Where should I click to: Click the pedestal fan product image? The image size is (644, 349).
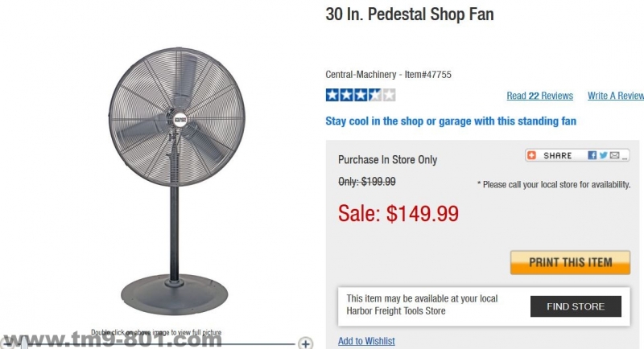click(x=176, y=180)
